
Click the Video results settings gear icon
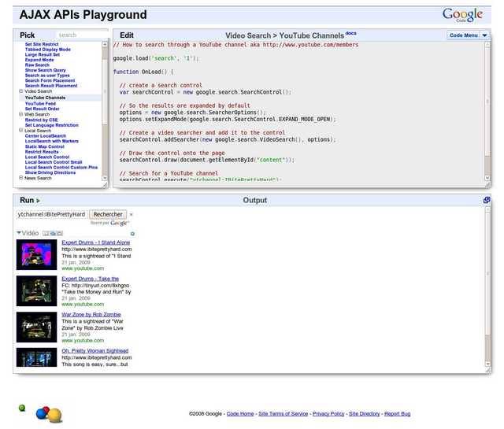pos(132,234)
